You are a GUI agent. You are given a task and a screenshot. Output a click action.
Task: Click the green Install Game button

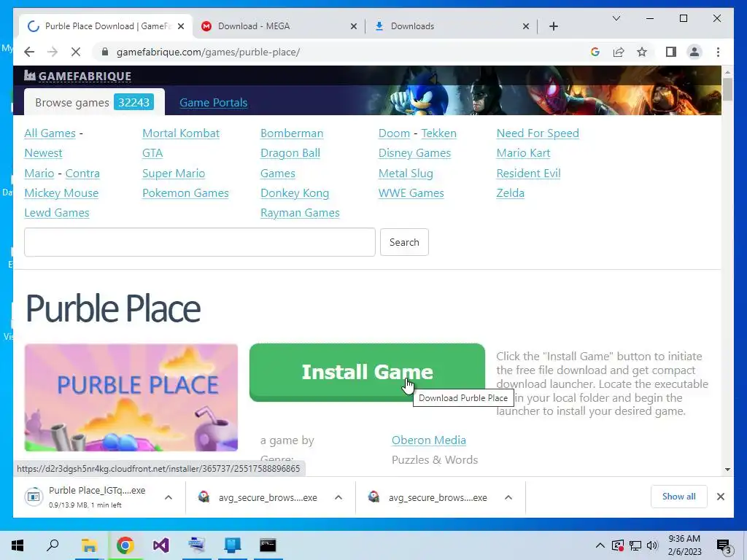click(367, 373)
